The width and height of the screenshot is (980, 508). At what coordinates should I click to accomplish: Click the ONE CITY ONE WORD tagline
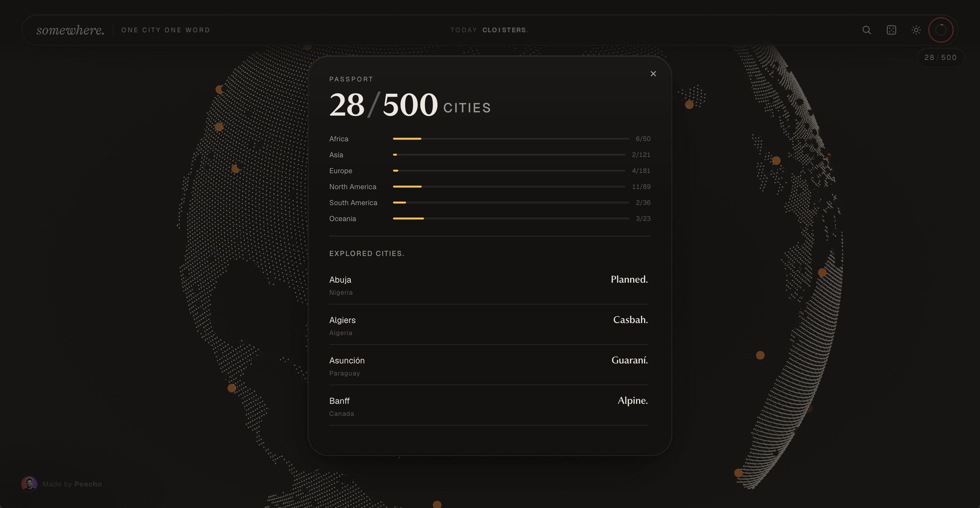click(x=166, y=30)
